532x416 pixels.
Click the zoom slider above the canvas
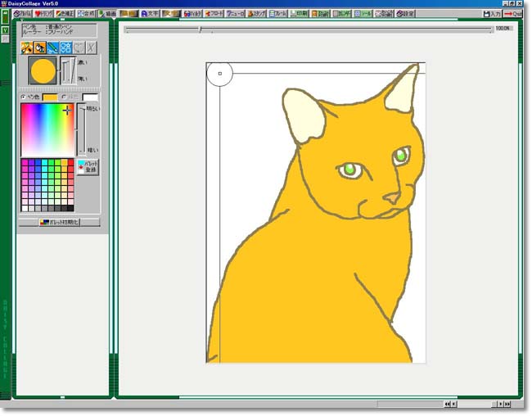pyautogui.click(x=201, y=29)
